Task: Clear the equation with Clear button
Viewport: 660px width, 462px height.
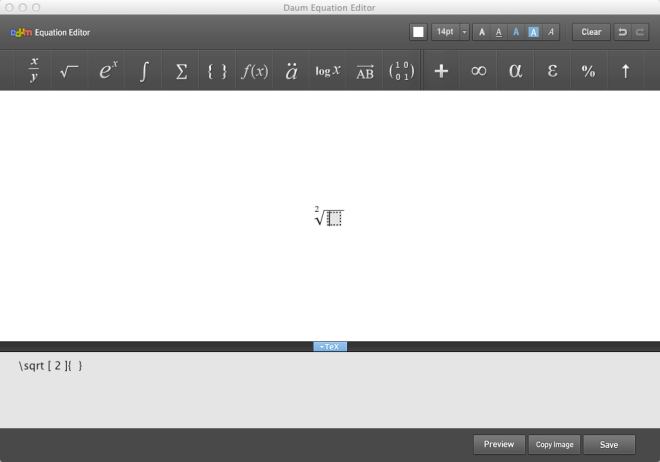Action: (x=591, y=32)
